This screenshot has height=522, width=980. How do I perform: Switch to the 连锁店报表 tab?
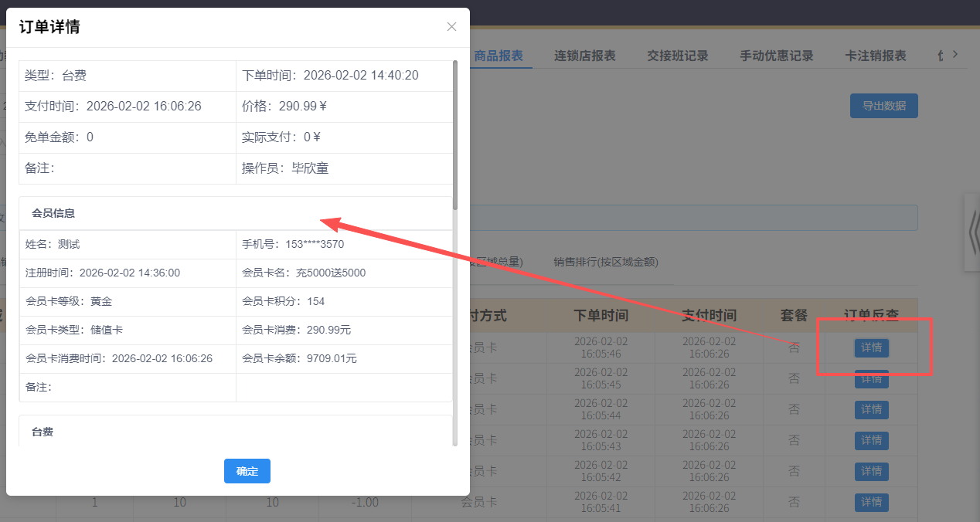click(x=584, y=55)
